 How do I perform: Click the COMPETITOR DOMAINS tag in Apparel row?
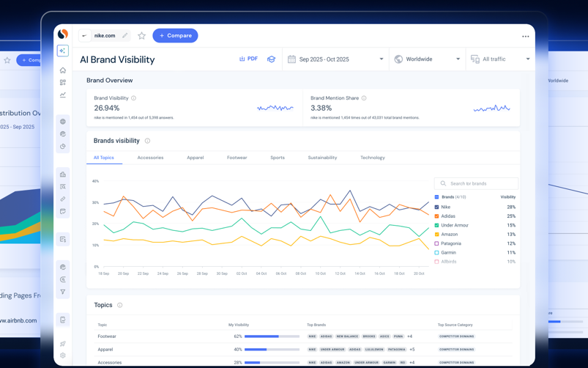coord(456,350)
